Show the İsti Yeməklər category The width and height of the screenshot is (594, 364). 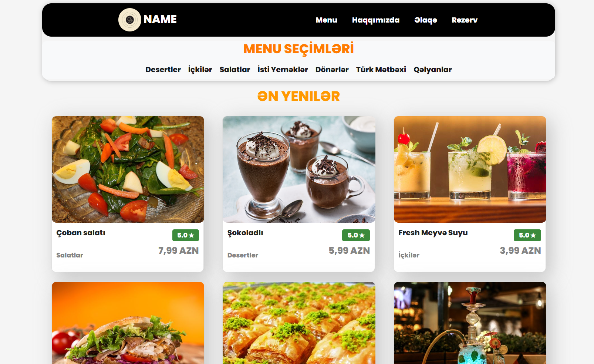point(283,70)
